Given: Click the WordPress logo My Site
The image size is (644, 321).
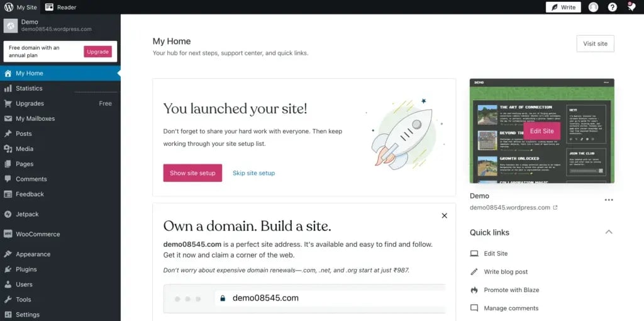Looking at the screenshot, I should (9, 7).
